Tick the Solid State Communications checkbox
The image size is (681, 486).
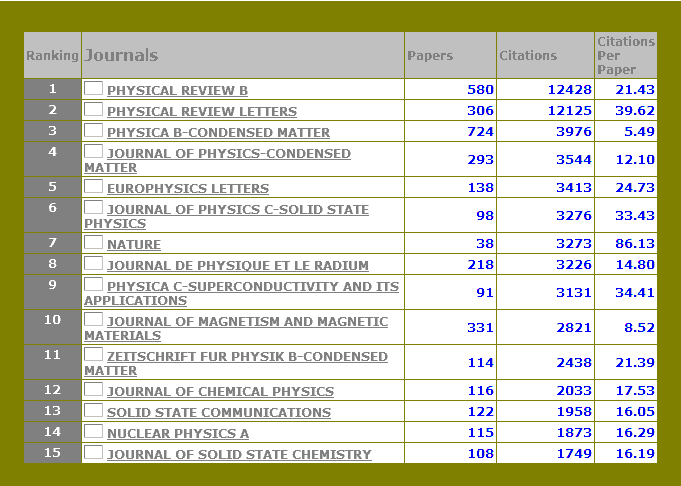pos(93,410)
